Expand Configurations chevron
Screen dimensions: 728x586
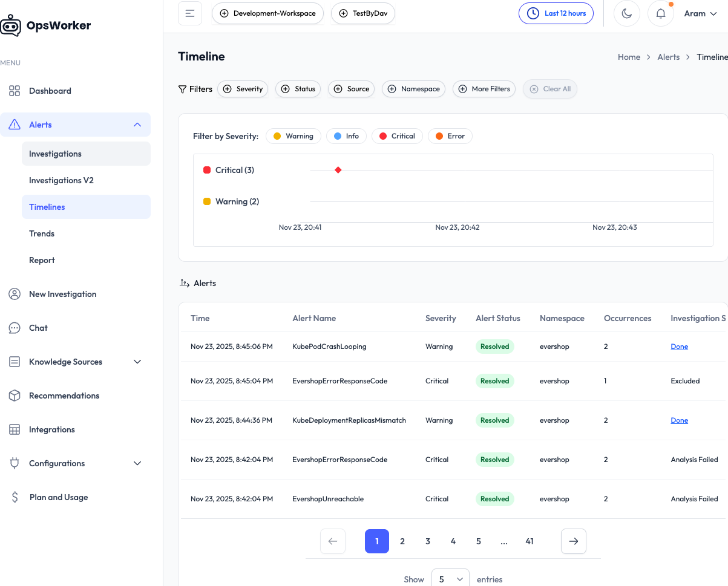point(137,463)
